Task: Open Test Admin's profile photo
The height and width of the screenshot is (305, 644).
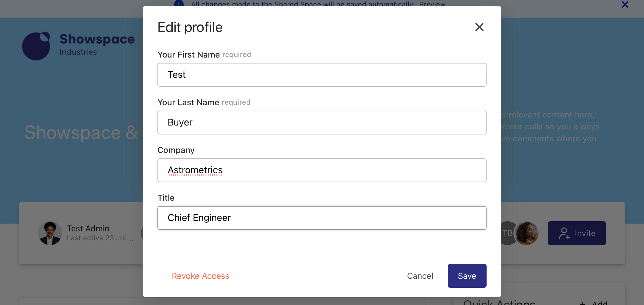Action: point(50,233)
